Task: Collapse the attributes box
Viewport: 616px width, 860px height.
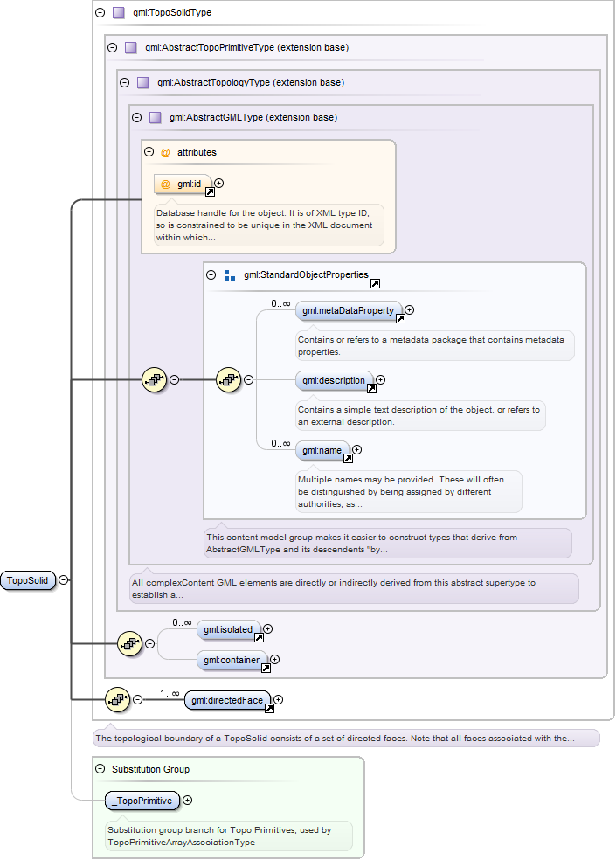Action: click(149, 152)
